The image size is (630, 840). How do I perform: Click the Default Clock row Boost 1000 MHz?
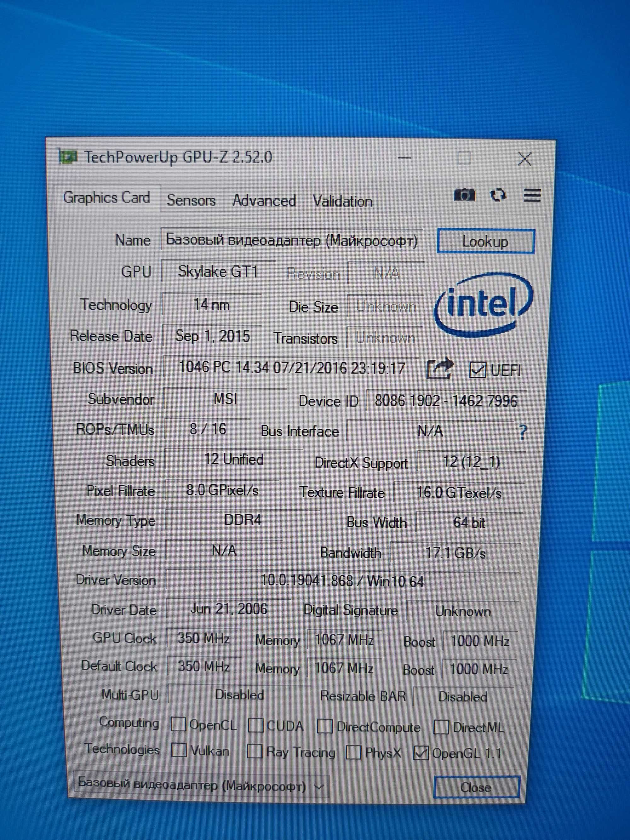coord(479,670)
